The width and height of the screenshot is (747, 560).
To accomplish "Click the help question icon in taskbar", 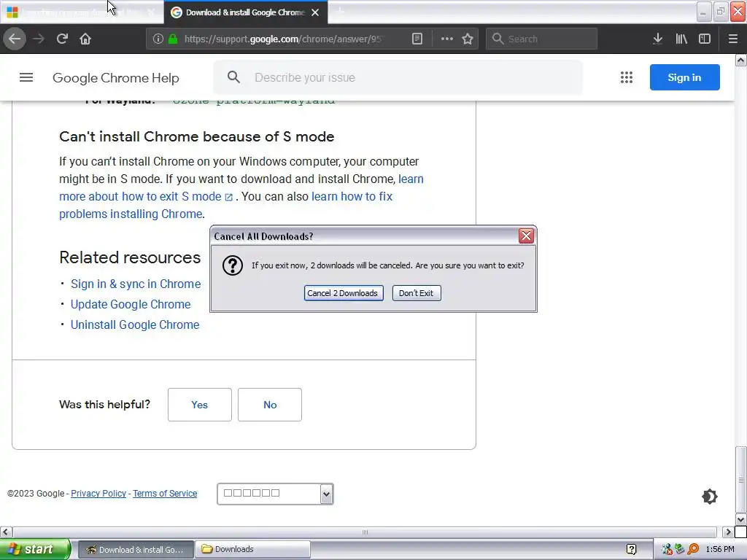I will (631, 549).
